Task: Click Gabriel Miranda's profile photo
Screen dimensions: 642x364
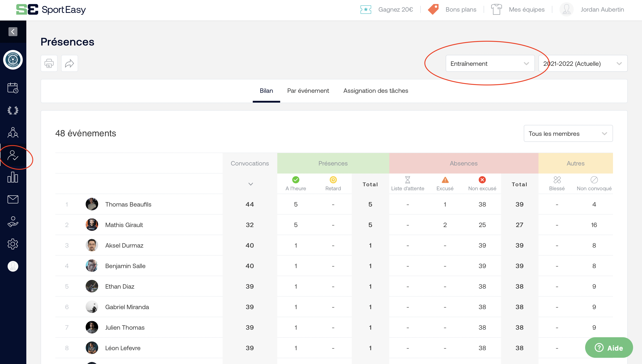Action: point(92,307)
